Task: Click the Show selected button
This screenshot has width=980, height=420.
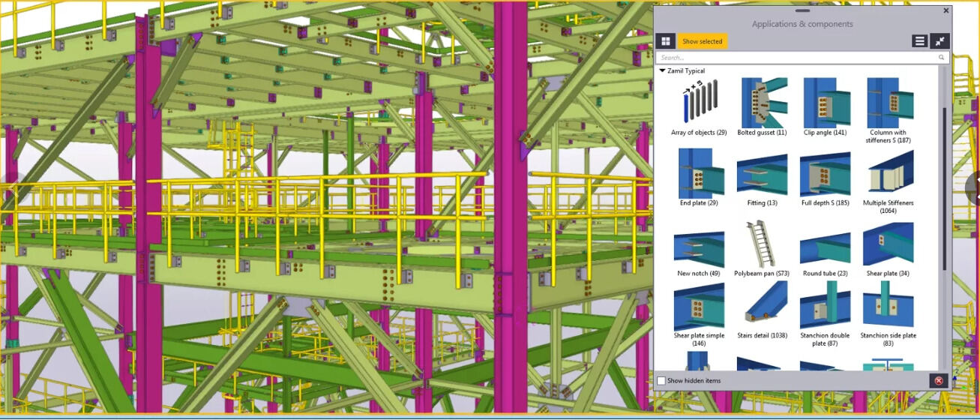Action: click(x=702, y=41)
